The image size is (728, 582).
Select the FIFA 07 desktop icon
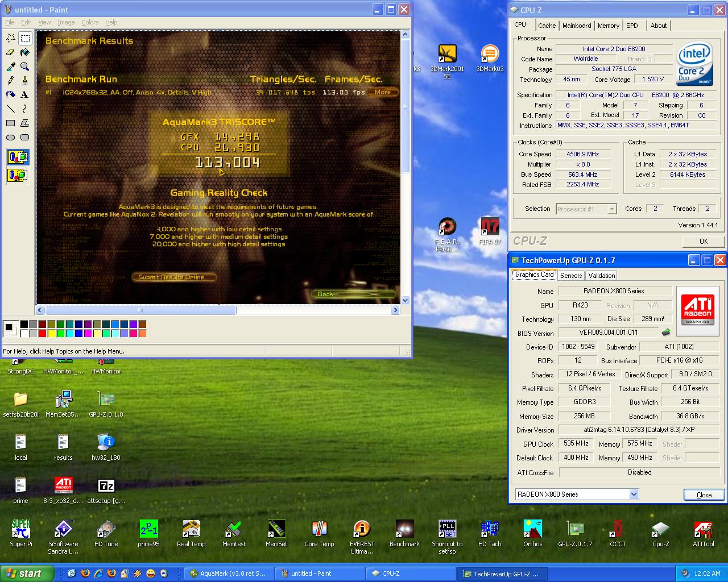pyautogui.click(x=490, y=231)
